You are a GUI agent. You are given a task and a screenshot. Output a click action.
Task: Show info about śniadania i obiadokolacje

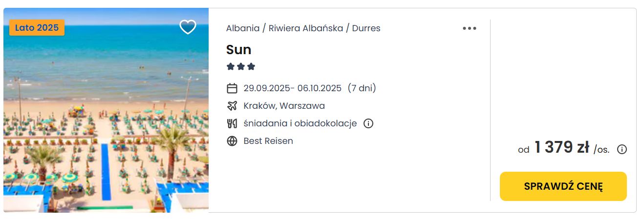tap(368, 123)
